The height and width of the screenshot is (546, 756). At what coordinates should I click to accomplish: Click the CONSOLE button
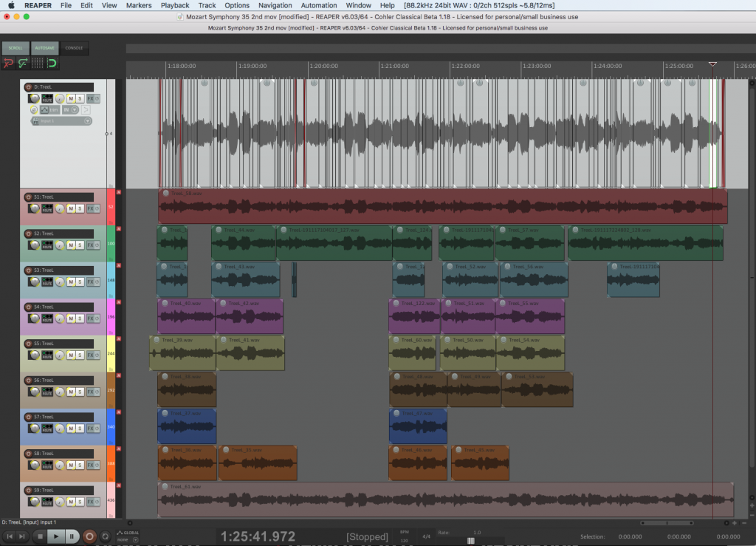(75, 48)
